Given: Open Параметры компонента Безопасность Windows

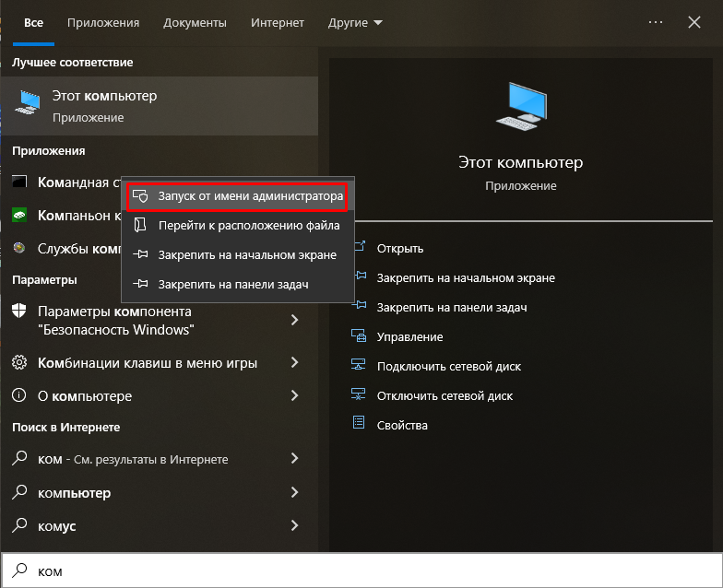Looking at the screenshot, I should 159,321.
